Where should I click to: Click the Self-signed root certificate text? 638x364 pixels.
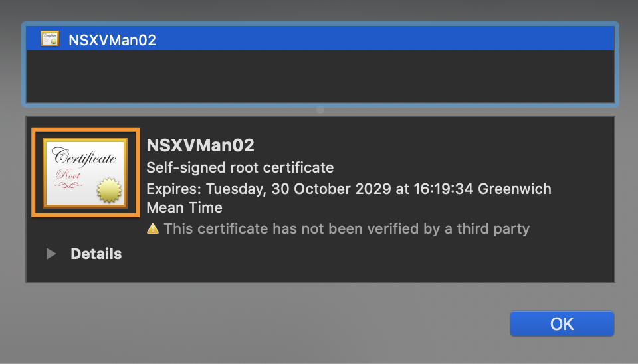point(240,167)
